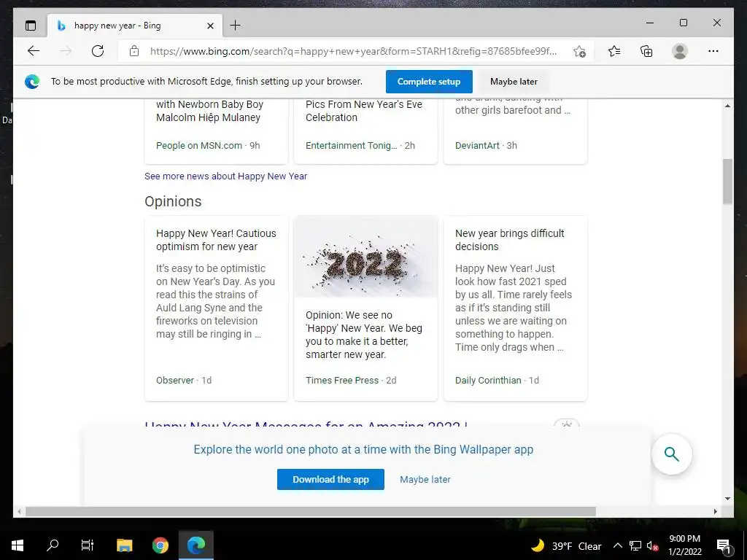Close the 'happy new year - Bing' tab
747x560 pixels.
pyautogui.click(x=210, y=26)
